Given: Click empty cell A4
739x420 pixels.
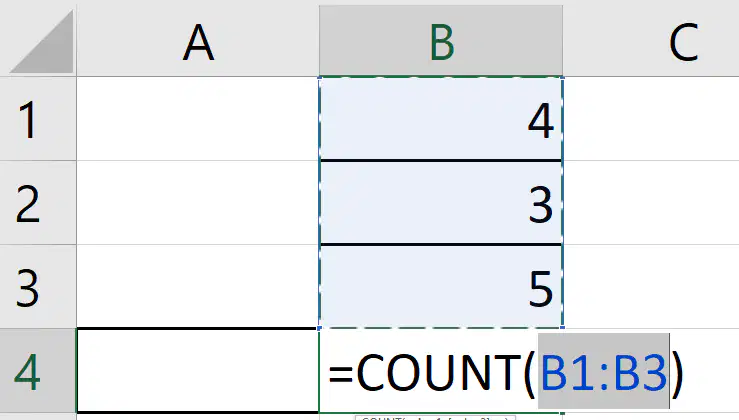Looking at the screenshot, I should point(198,371).
